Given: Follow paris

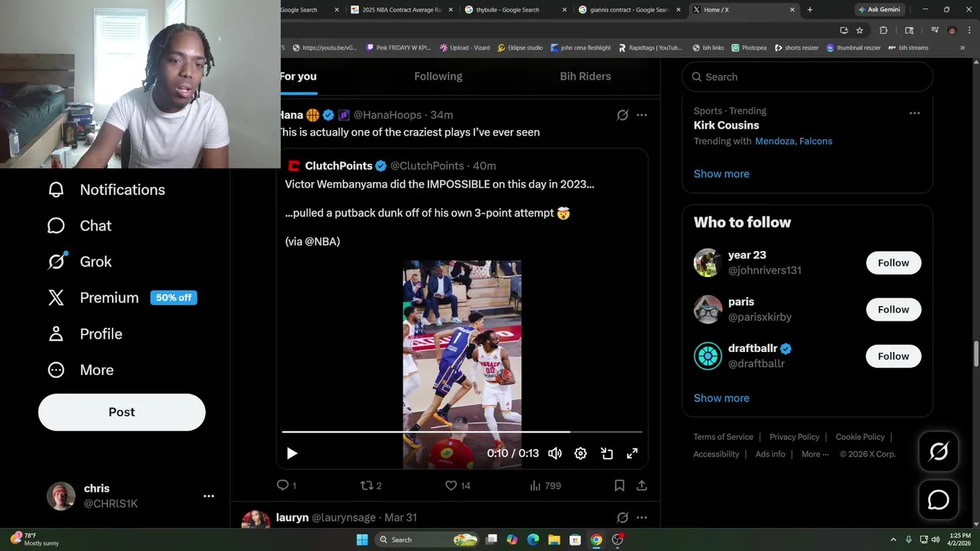Looking at the screenshot, I should click(893, 310).
